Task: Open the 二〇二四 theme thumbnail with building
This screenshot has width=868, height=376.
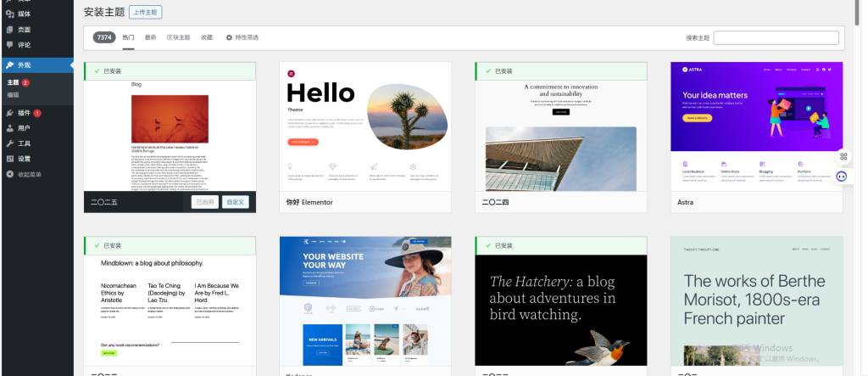Action: 561,136
